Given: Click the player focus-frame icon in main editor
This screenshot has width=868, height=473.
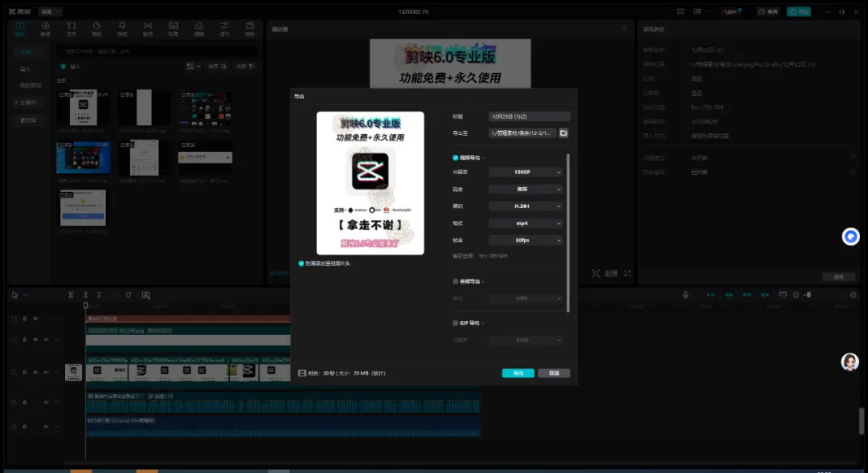Looking at the screenshot, I should click(x=596, y=273).
